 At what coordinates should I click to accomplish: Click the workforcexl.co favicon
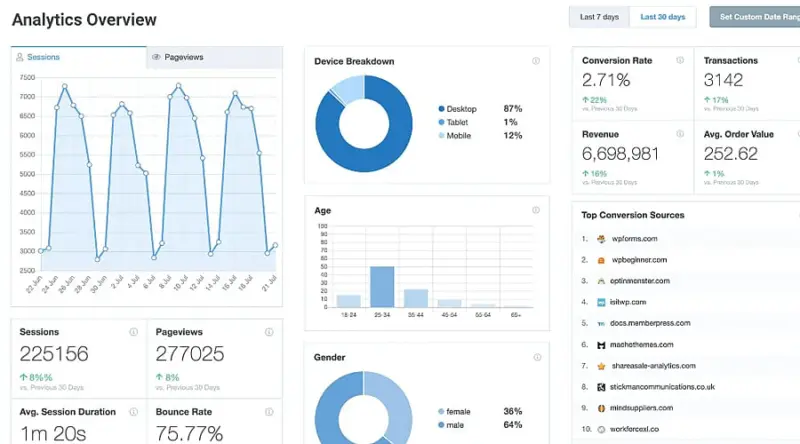pos(601,430)
